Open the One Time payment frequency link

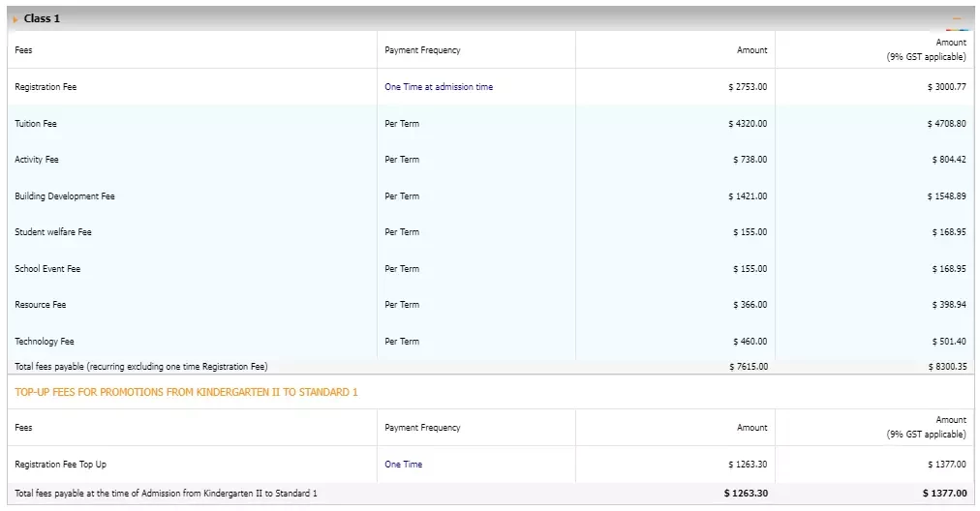pos(403,465)
